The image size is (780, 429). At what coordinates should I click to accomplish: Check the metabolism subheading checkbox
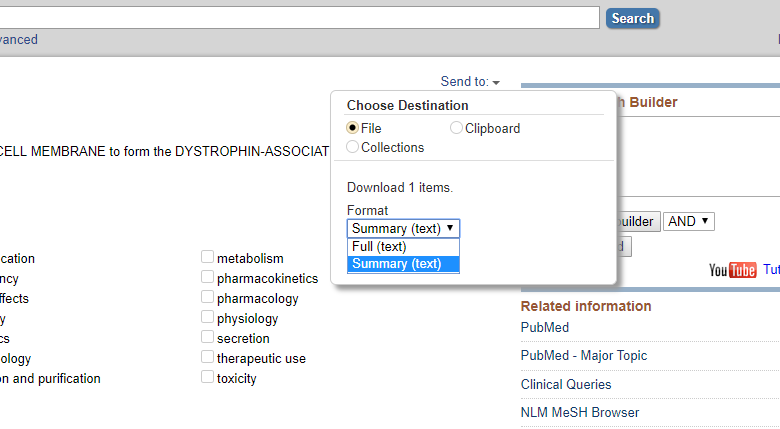click(208, 258)
